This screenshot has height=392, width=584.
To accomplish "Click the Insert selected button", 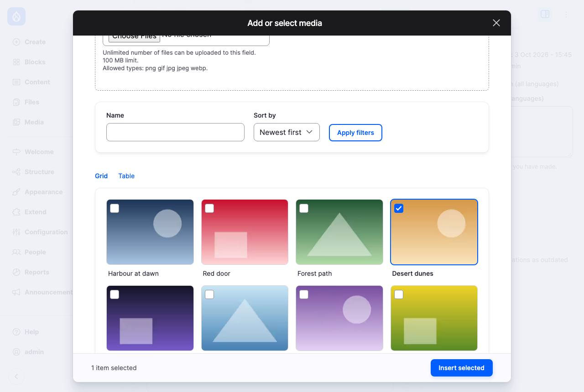I will (461, 368).
